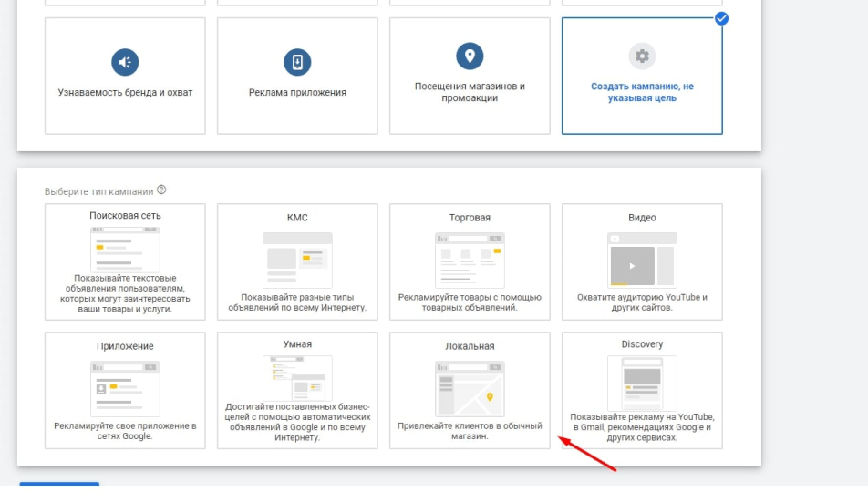The height and width of the screenshot is (502, 868).
Task: Click the location pin store visits icon
Action: coord(470,56)
